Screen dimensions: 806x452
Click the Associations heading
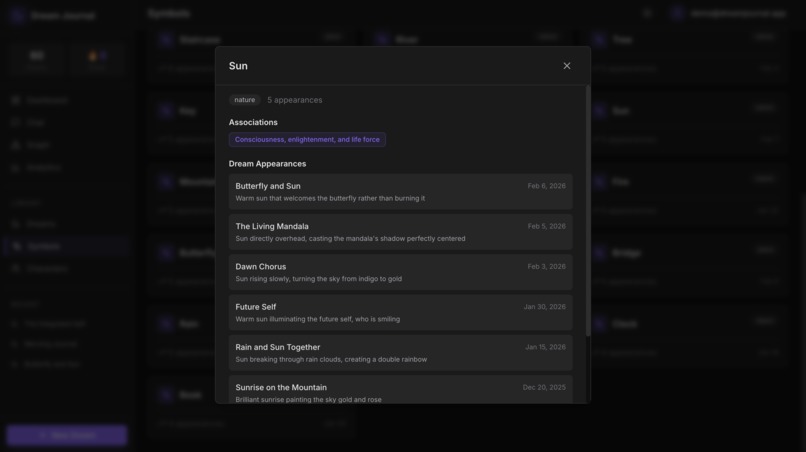pyautogui.click(x=253, y=122)
